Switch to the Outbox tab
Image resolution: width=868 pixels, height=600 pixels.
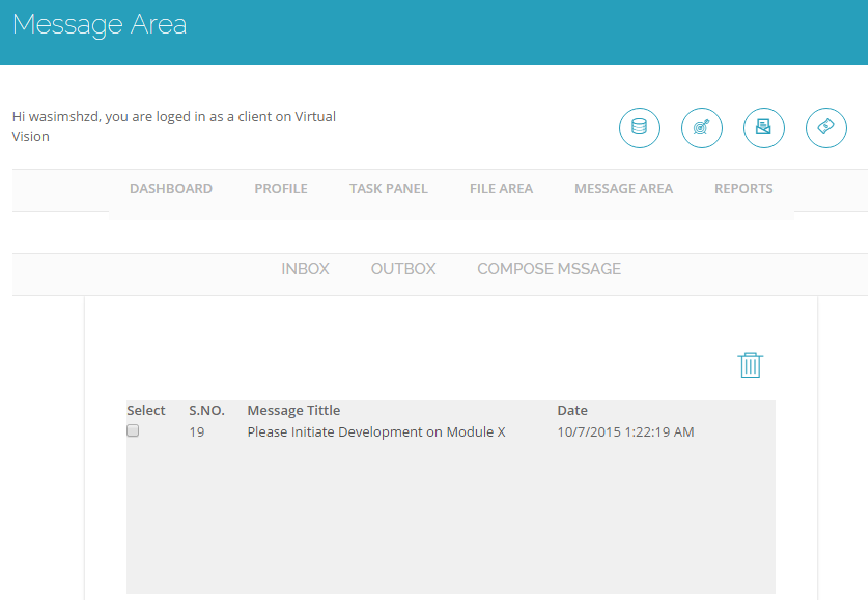403,269
